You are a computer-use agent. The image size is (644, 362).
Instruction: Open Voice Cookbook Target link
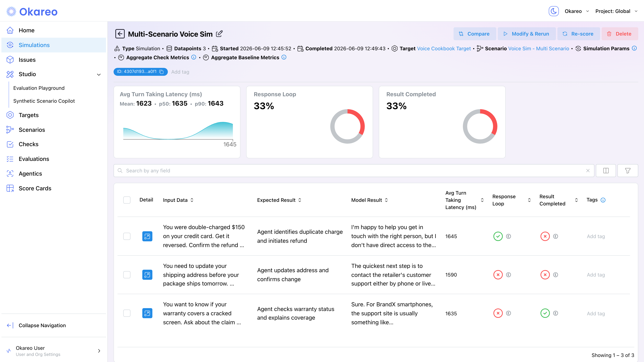point(444,48)
